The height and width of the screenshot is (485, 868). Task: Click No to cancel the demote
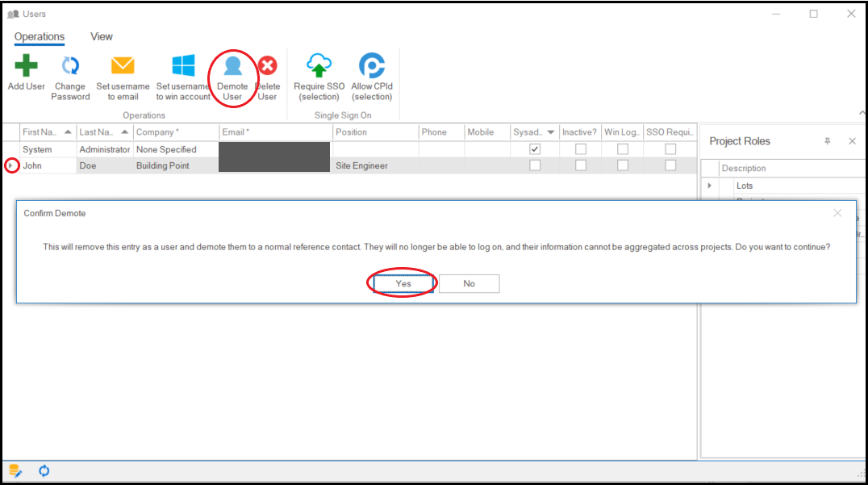point(469,283)
